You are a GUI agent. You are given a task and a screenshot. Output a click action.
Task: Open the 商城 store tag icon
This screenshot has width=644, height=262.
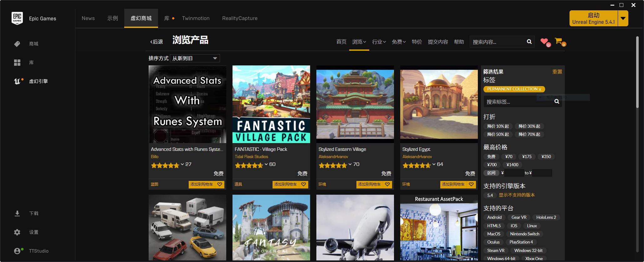tap(17, 44)
